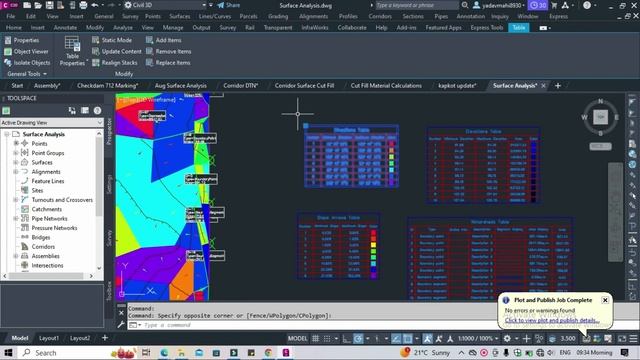
Task: Click the Clean Screen icon in status bar
Action: 622,338
